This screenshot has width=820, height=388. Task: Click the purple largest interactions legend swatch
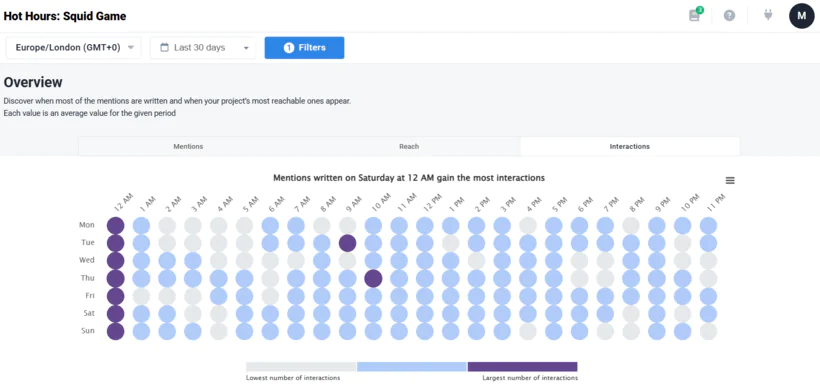coord(522,367)
